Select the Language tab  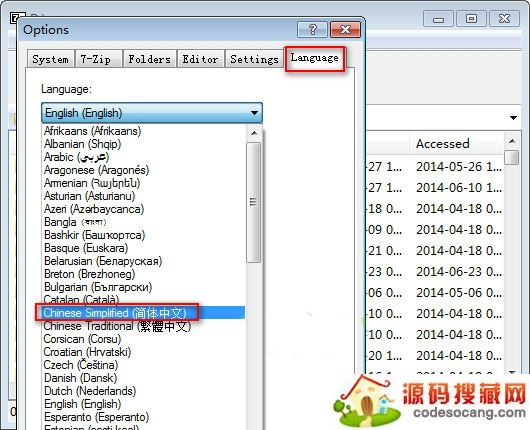[x=314, y=58]
